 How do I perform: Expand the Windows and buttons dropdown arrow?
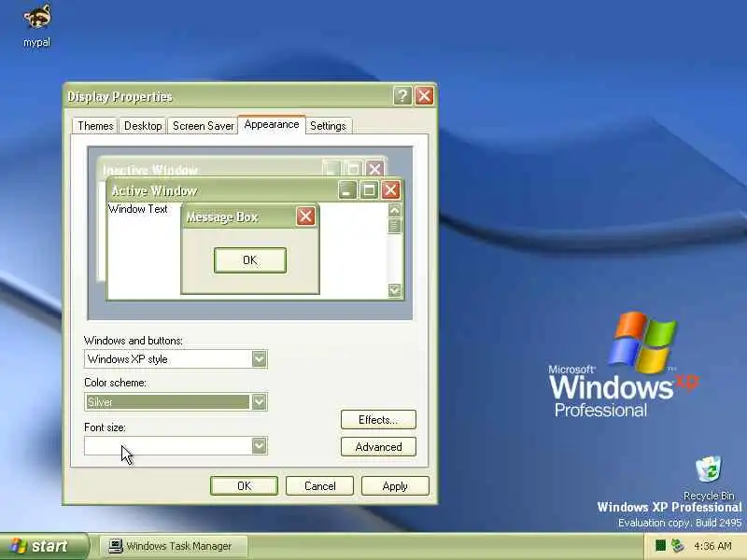[260, 359]
